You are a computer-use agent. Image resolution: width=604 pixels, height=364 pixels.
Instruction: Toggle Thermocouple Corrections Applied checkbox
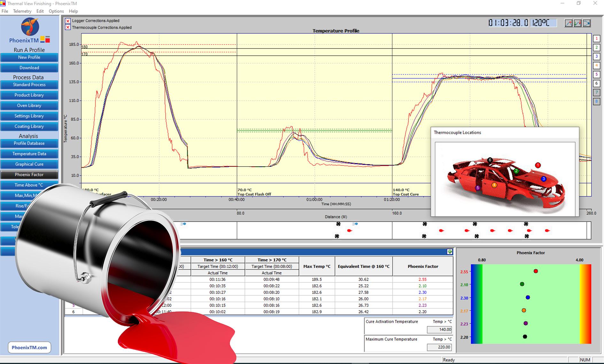click(x=68, y=27)
